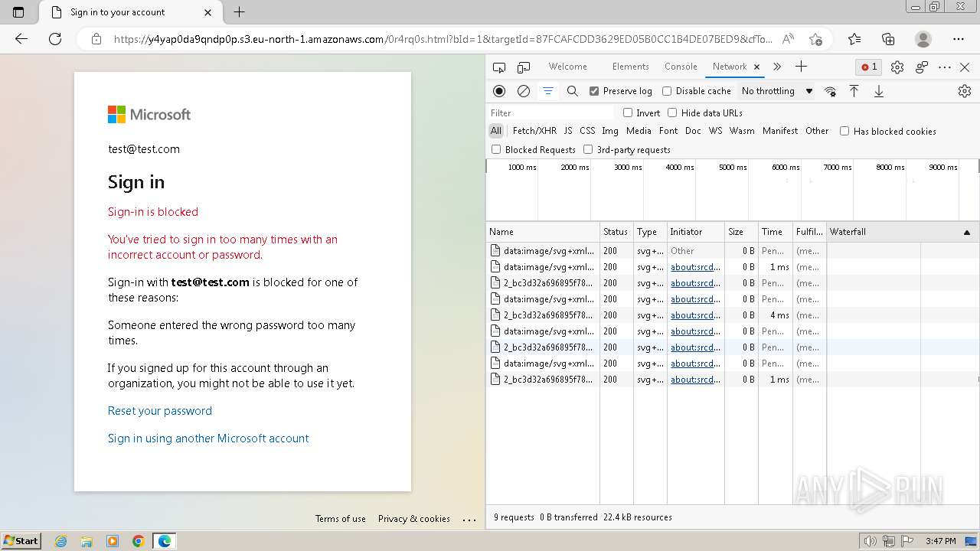
Task: Switch to the Elements tab
Action: (631, 67)
